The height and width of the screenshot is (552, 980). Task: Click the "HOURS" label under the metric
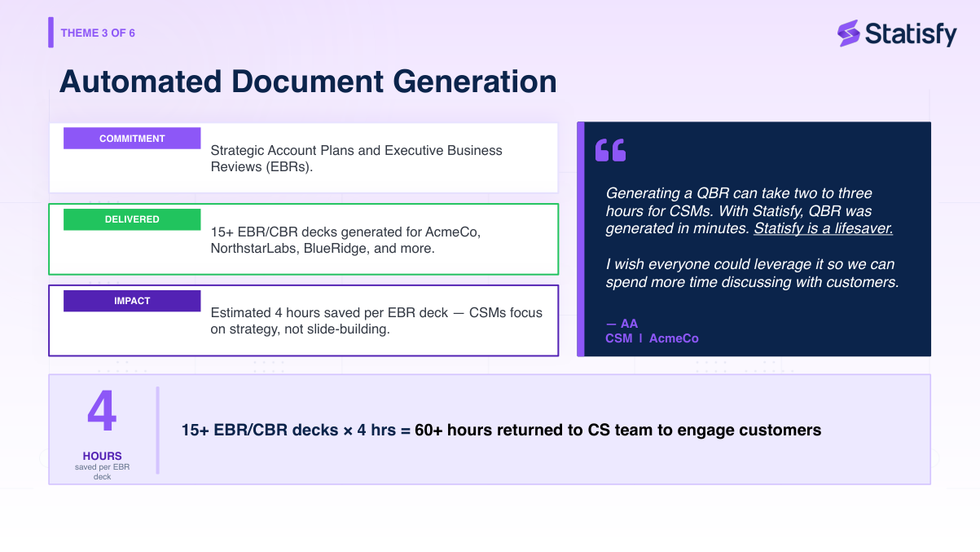tap(102, 457)
